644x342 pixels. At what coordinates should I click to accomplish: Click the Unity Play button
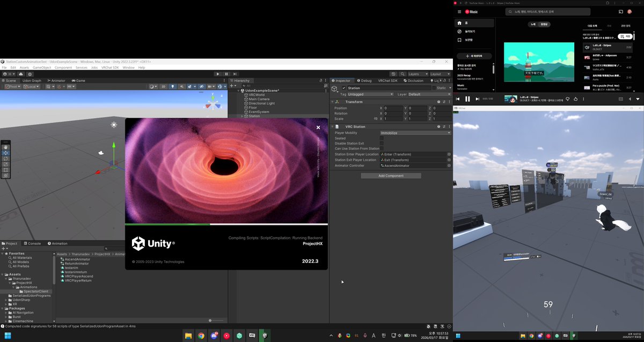coord(218,74)
